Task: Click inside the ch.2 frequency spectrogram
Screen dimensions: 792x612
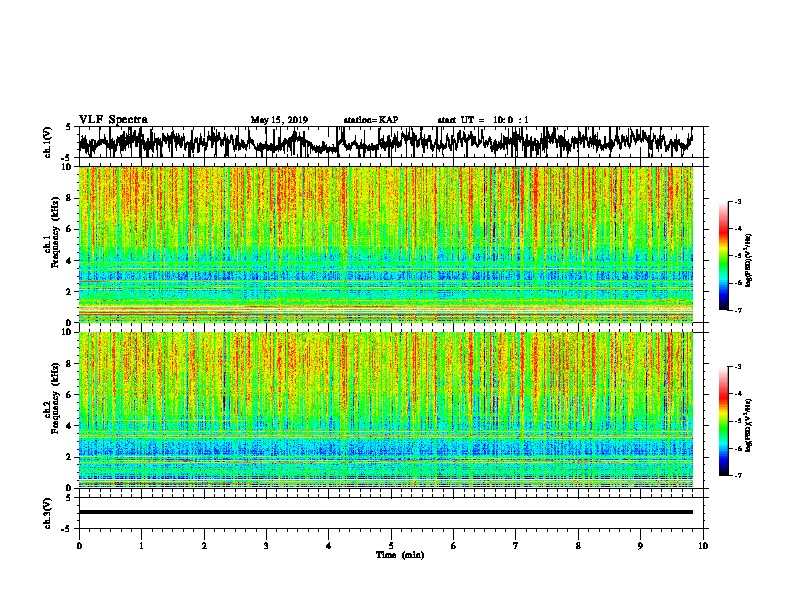Action: [386, 410]
